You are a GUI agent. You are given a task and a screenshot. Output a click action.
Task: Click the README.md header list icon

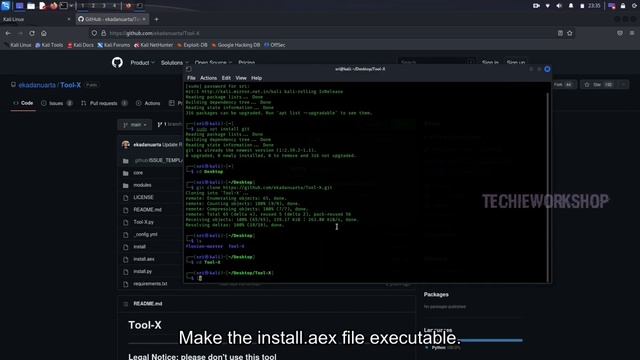(x=125, y=304)
